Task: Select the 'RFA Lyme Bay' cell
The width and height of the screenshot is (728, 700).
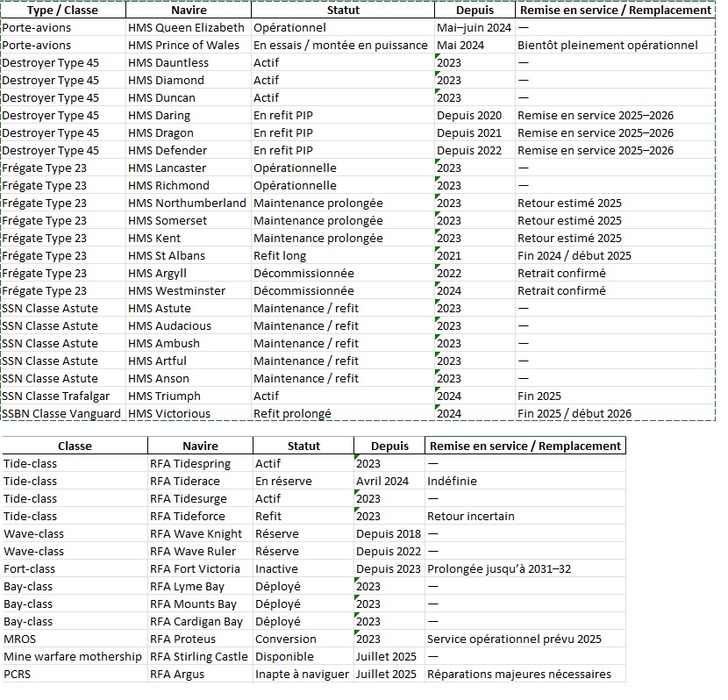Action: point(200,587)
